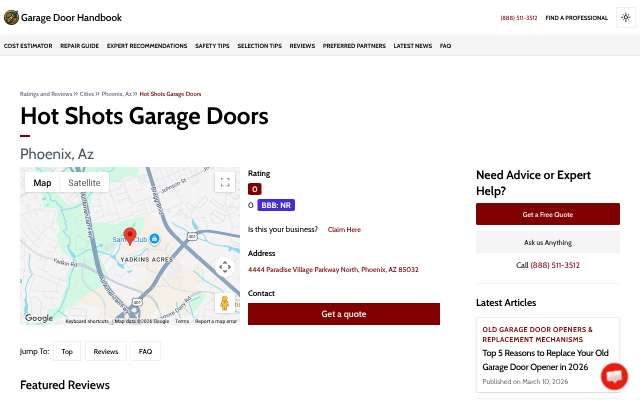This screenshot has height=400, width=640.
Task: Click Keyboard shortcuts on map
Action: pos(87,321)
